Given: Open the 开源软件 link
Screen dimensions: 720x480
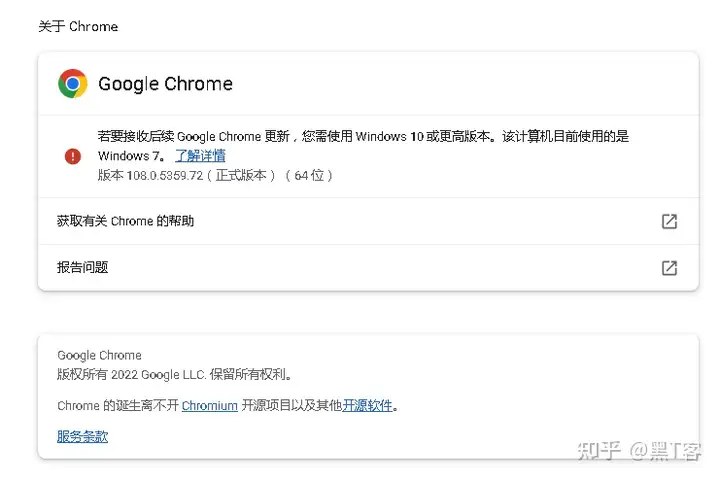Looking at the screenshot, I should point(368,405).
